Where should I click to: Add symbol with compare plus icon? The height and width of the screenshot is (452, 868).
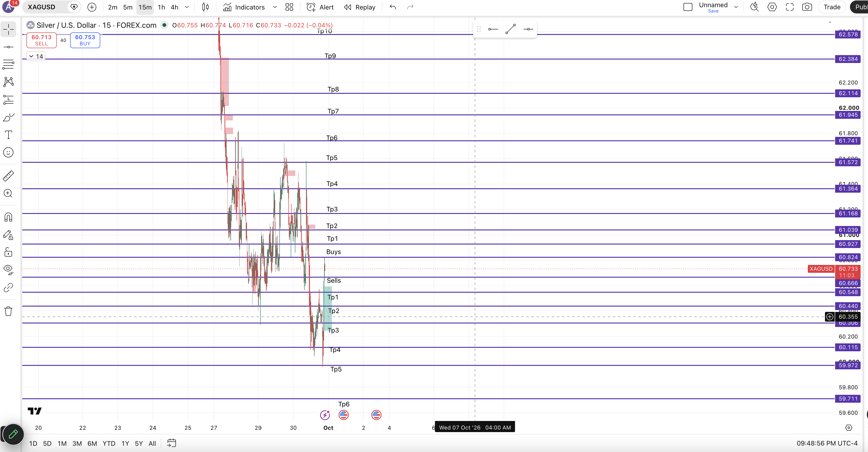coord(92,7)
